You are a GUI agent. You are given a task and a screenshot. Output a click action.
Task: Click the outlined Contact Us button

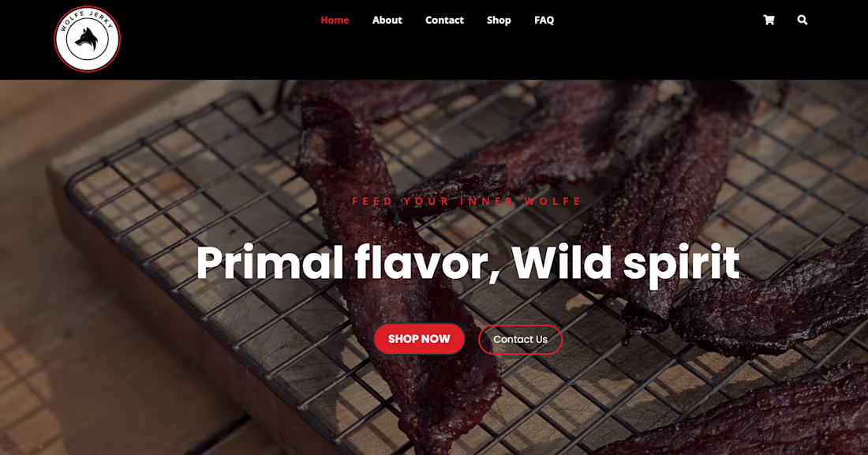[x=520, y=339]
